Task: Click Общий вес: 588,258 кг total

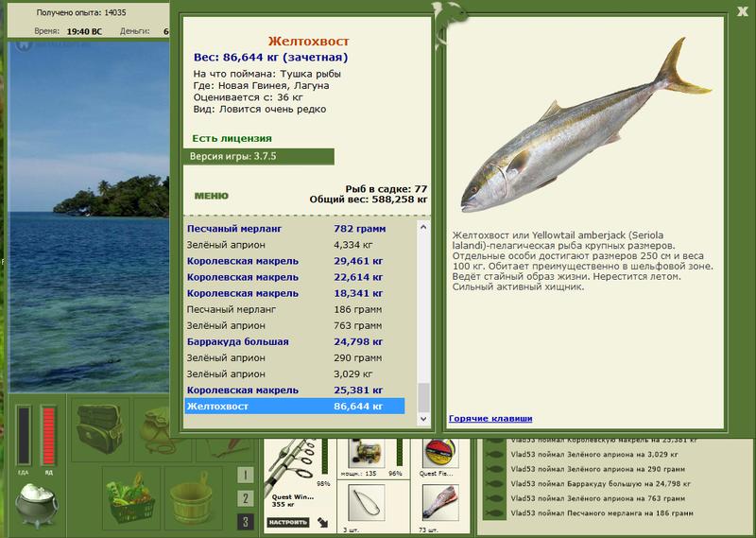Action: (x=369, y=200)
